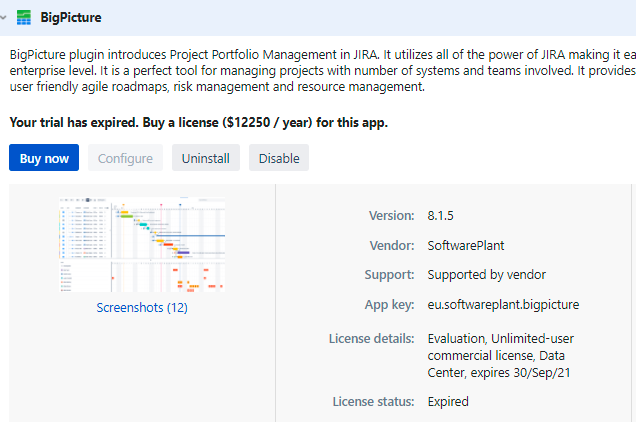636x422 pixels.
Task: Click the Vendor: field label
Action: [x=392, y=245]
